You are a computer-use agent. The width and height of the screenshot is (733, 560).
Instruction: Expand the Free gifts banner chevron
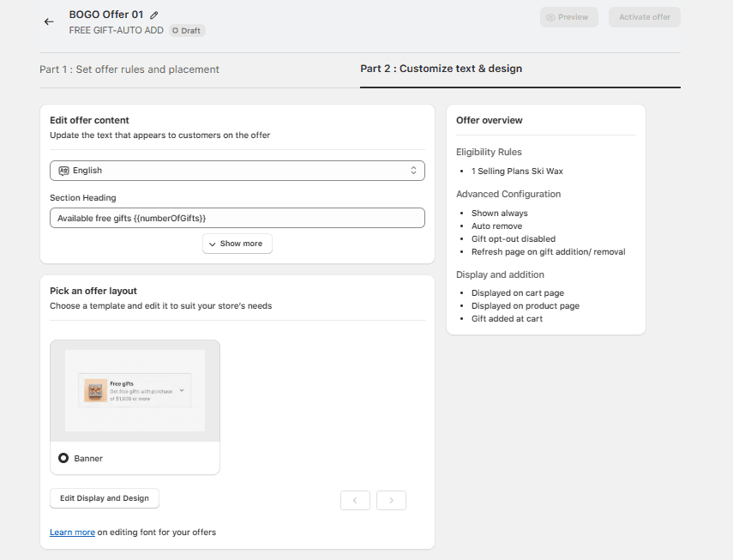coord(182,391)
